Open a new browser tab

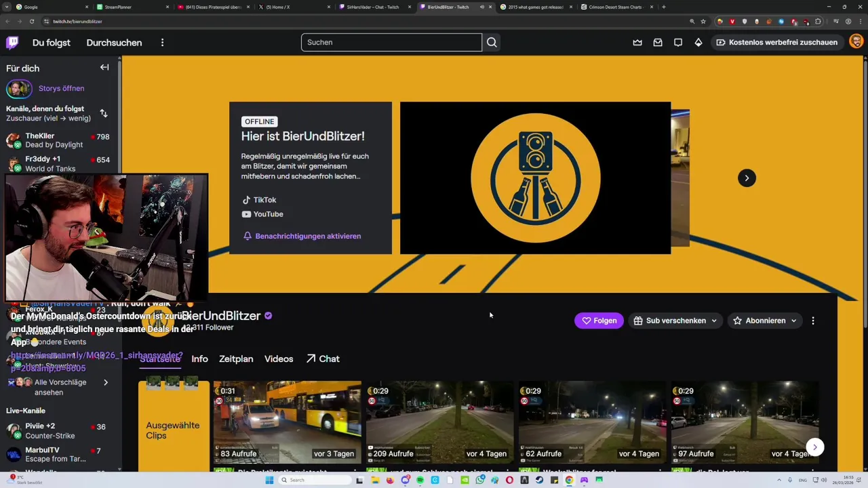663,7
